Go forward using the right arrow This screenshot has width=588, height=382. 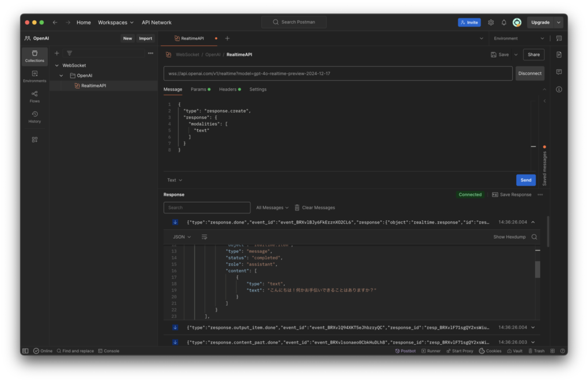[x=68, y=22]
